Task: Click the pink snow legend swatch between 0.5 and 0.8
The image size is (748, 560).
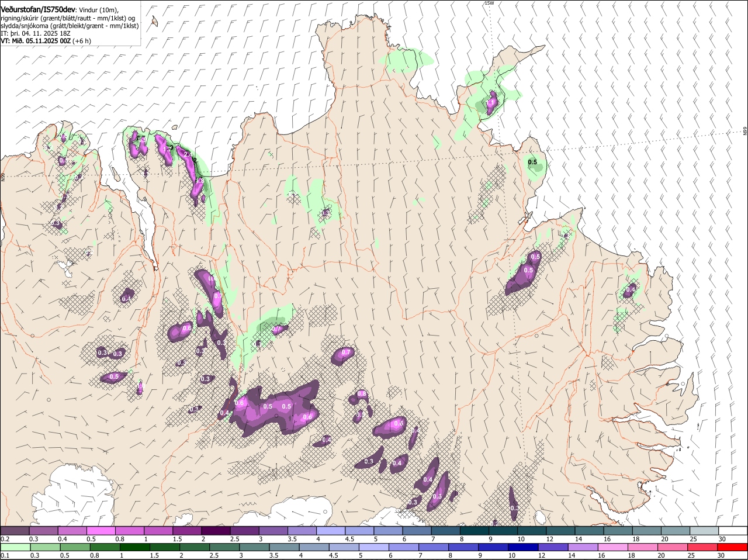Action: click(101, 531)
